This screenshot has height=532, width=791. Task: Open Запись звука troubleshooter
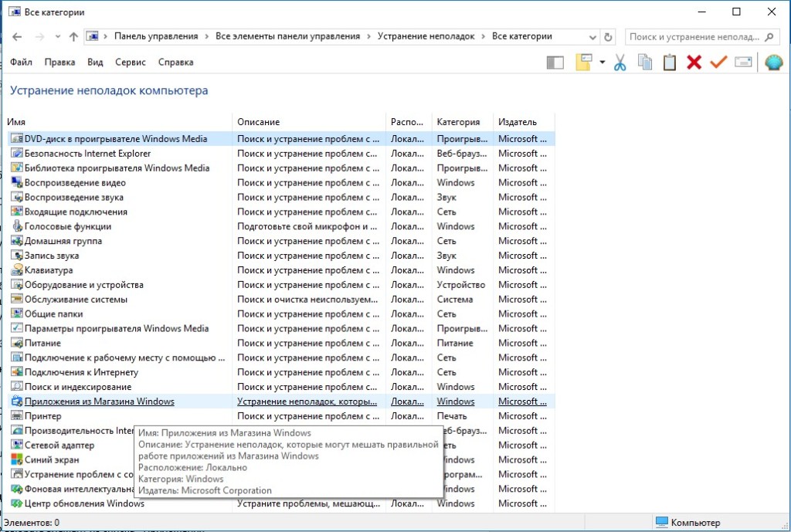(x=52, y=256)
